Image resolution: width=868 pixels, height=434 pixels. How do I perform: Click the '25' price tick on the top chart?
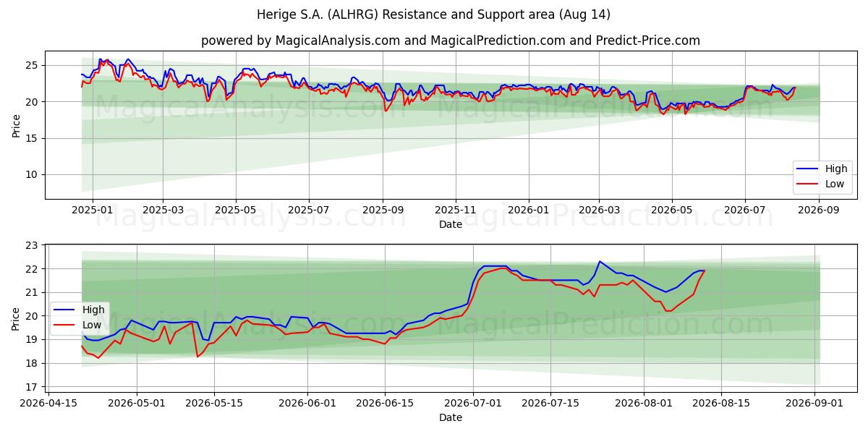(33, 65)
